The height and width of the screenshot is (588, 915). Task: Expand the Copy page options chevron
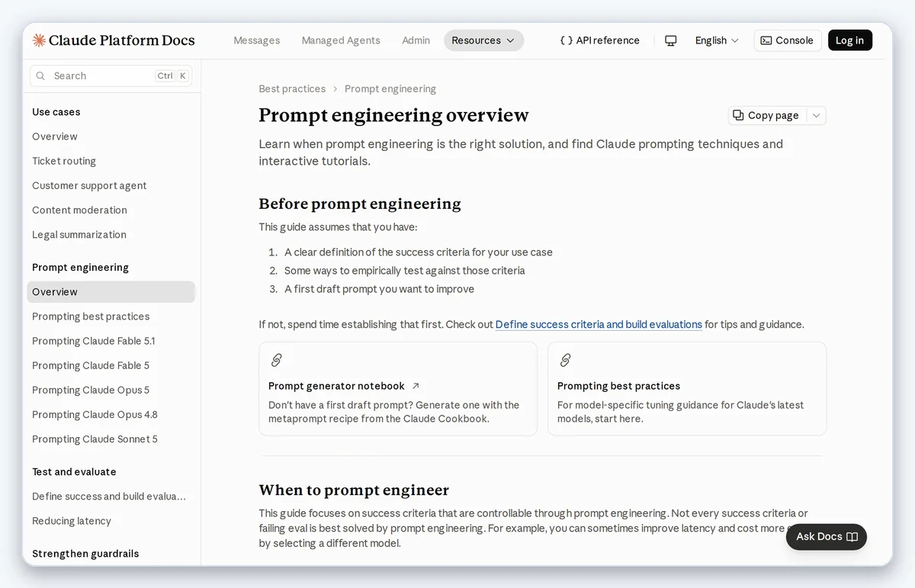817,115
